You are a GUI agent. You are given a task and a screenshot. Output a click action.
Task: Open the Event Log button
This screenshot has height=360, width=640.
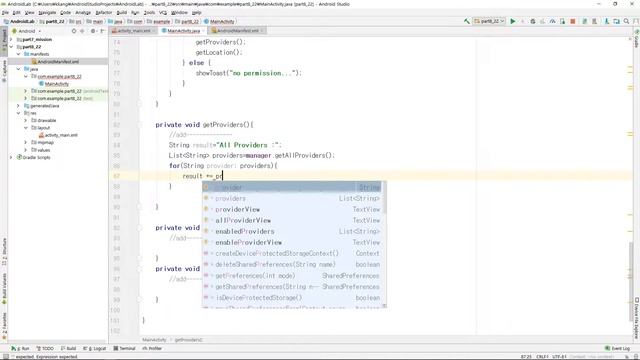(x=618, y=349)
